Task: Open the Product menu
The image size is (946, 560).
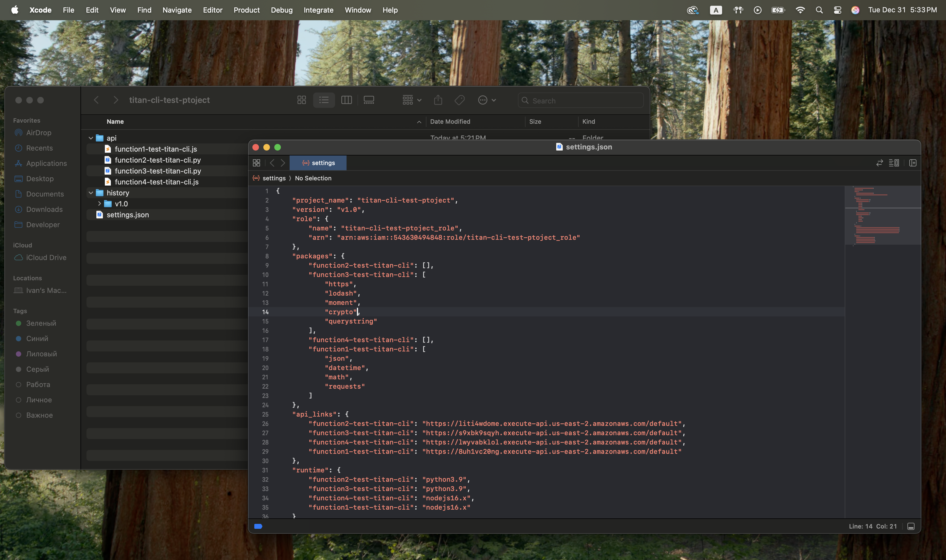Action: (246, 10)
